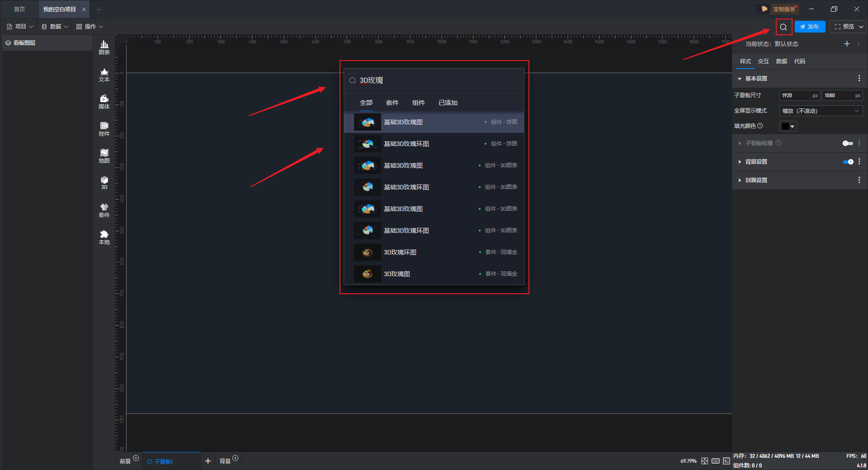868x470 pixels.
Task: Toggle the 背景设置 switch off
Action: point(848,162)
